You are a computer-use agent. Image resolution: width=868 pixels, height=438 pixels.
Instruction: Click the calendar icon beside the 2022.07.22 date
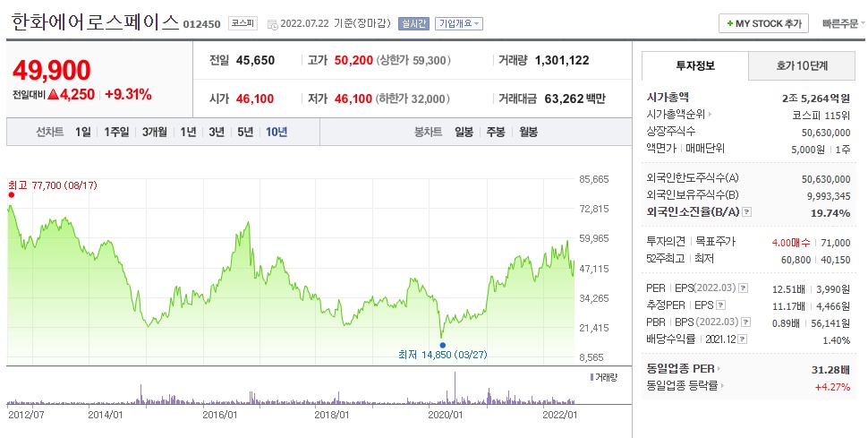tap(272, 24)
